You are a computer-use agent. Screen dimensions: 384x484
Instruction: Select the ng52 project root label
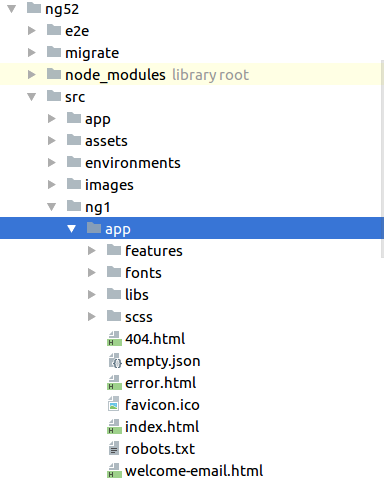(62, 9)
